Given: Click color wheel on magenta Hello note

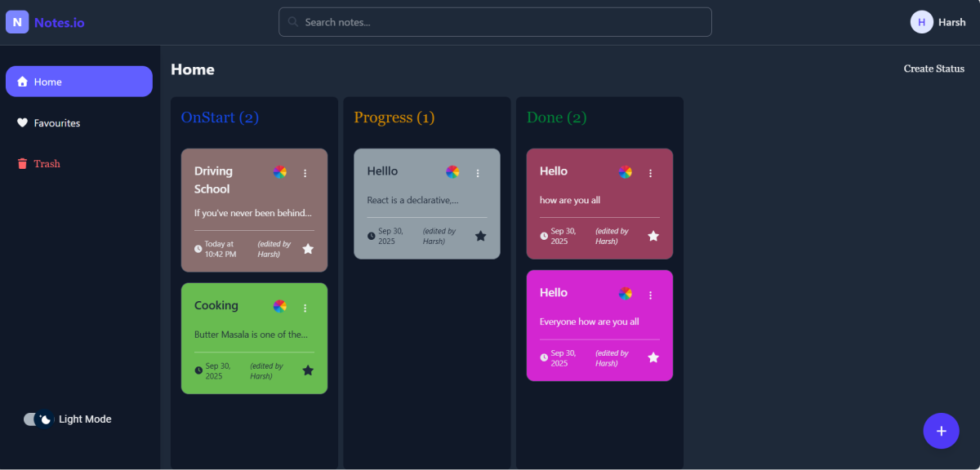Looking at the screenshot, I should click(625, 294).
